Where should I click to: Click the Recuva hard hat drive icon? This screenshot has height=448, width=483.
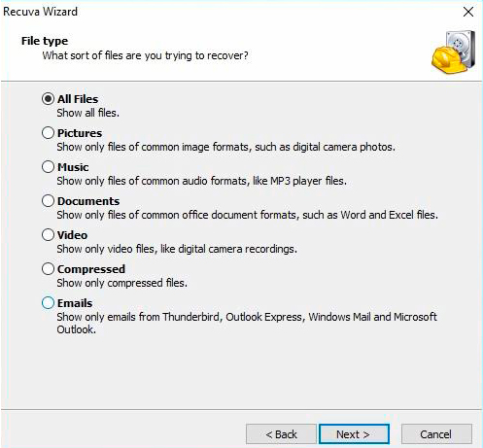pyautogui.click(x=453, y=52)
